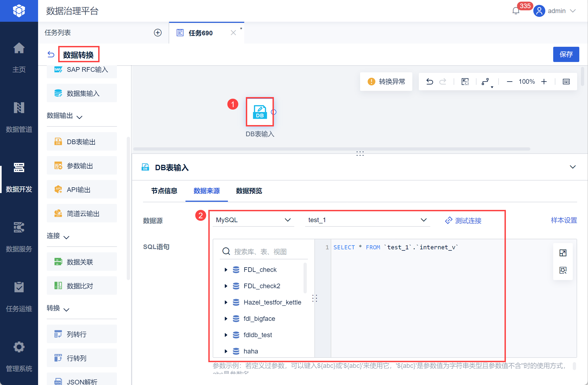
Task: Expand the FDL_check database tree node
Action: pos(226,270)
